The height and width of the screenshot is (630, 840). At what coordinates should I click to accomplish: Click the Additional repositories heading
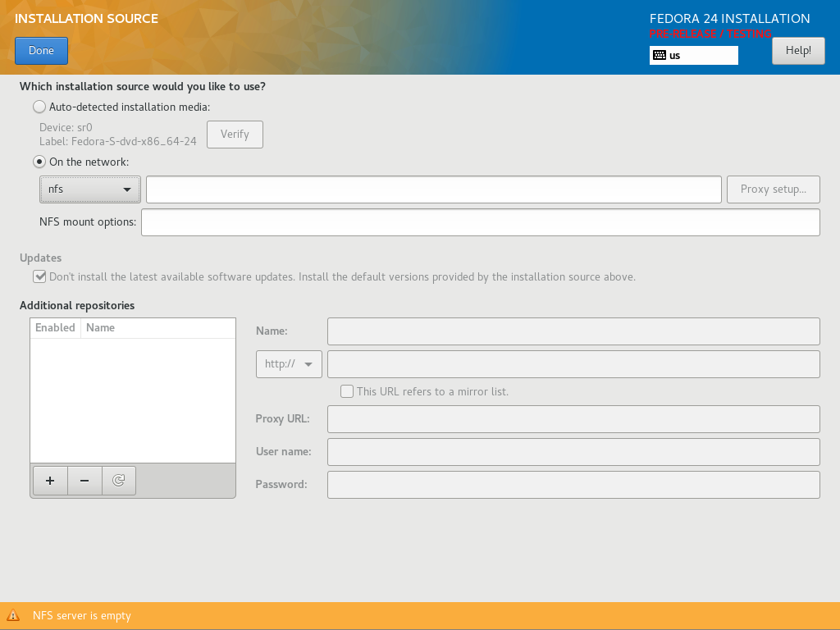tap(77, 305)
